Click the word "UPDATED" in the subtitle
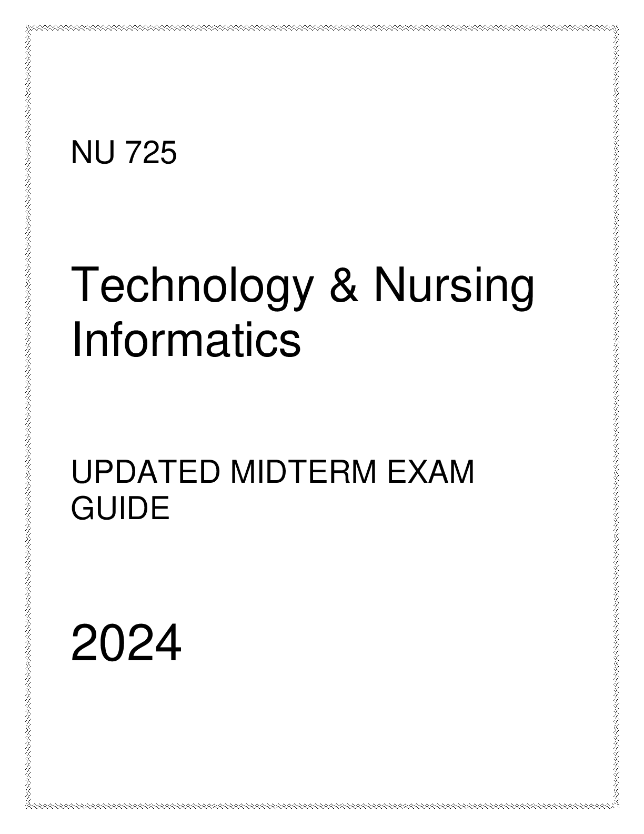Image resolution: width=644 pixels, height=834 pixels. [x=145, y=471]
